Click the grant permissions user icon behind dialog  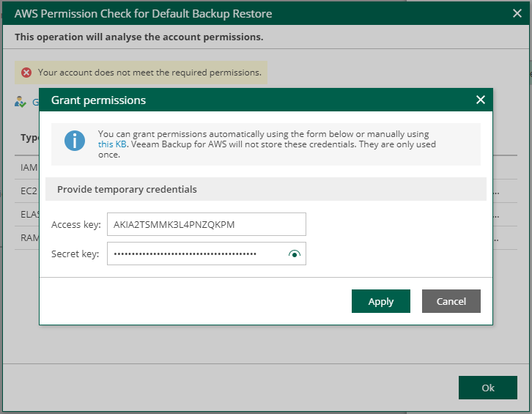(x=20, y=101)
